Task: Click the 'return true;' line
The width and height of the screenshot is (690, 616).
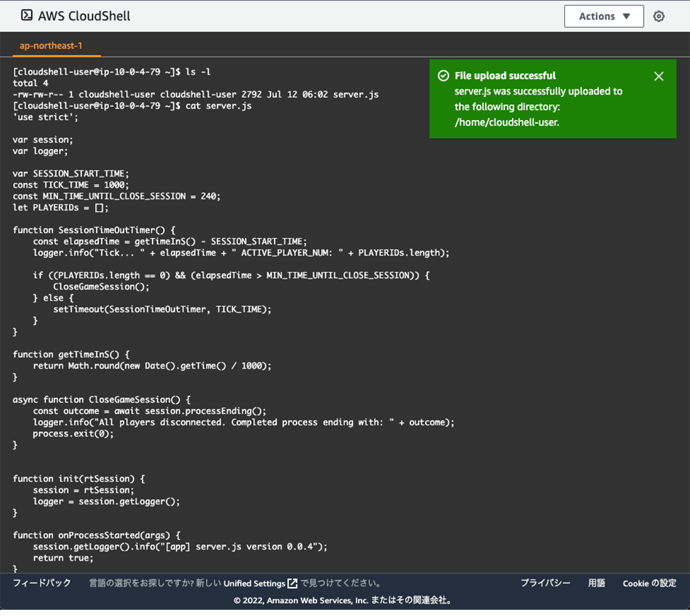Action: (x=63, y=558)
